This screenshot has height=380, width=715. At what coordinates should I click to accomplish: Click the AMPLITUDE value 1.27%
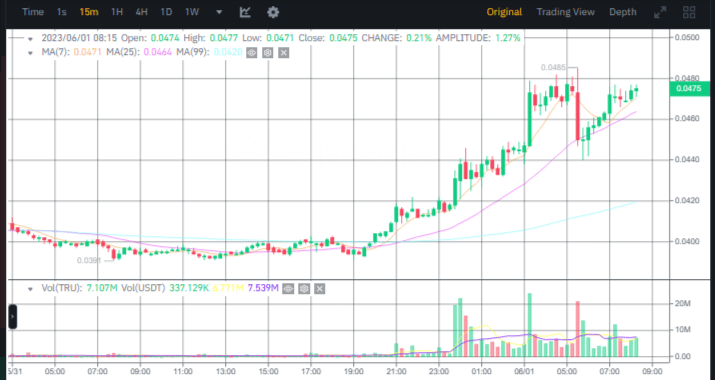[x=508, y=38]
